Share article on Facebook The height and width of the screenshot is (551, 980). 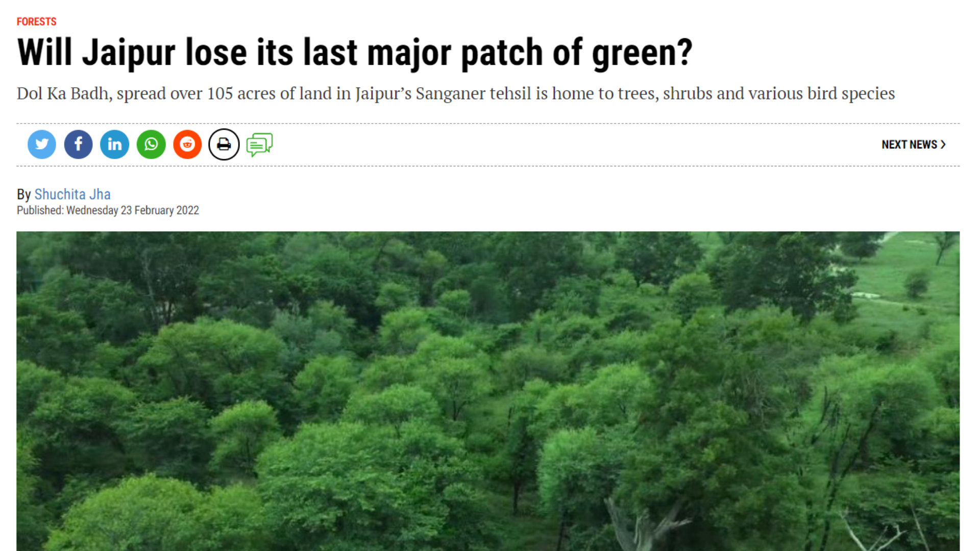click(x=78, y=144)
